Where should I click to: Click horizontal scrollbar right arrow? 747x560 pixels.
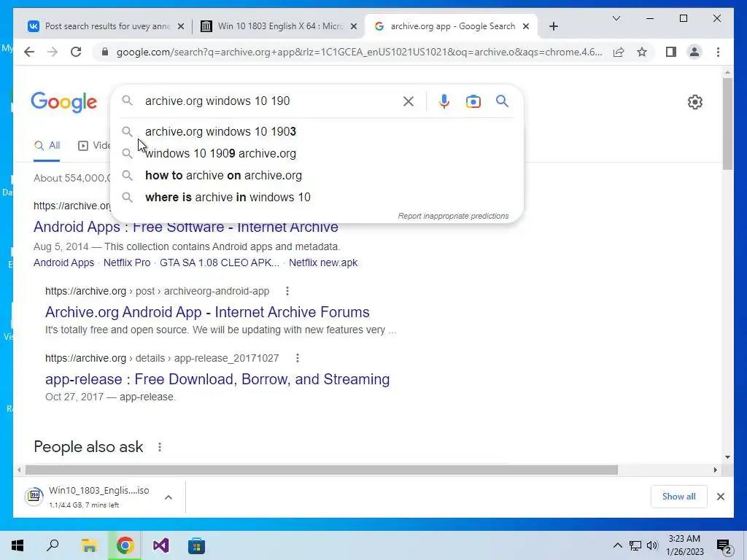point(715,470)
